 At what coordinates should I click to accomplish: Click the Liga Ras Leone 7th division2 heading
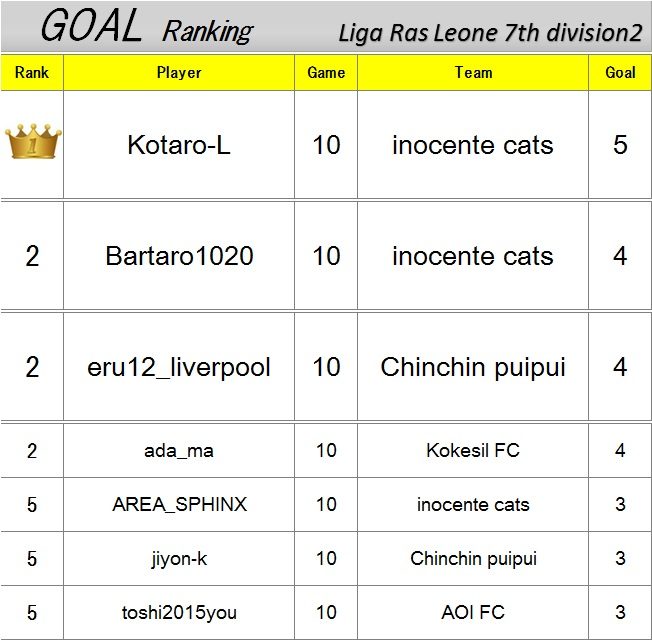490,33
